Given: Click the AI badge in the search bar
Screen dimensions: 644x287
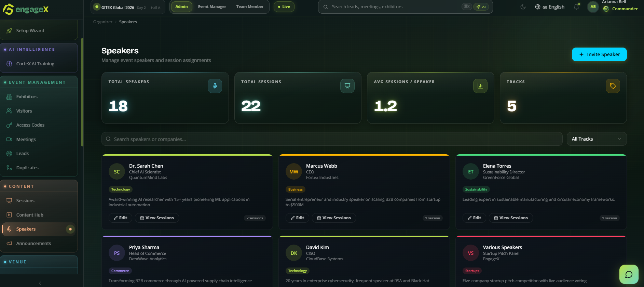Looking at the screenshot, I should point(481,6).
